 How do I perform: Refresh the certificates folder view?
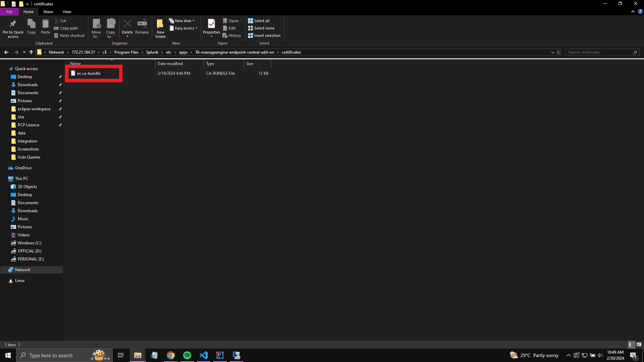pos(558,52)
